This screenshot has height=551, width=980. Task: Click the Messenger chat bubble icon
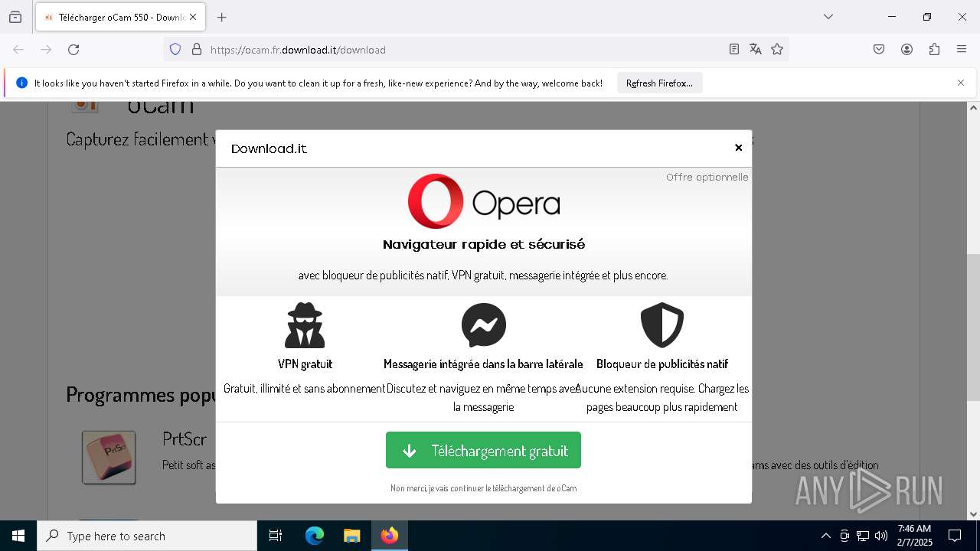[x=483, y=325]
